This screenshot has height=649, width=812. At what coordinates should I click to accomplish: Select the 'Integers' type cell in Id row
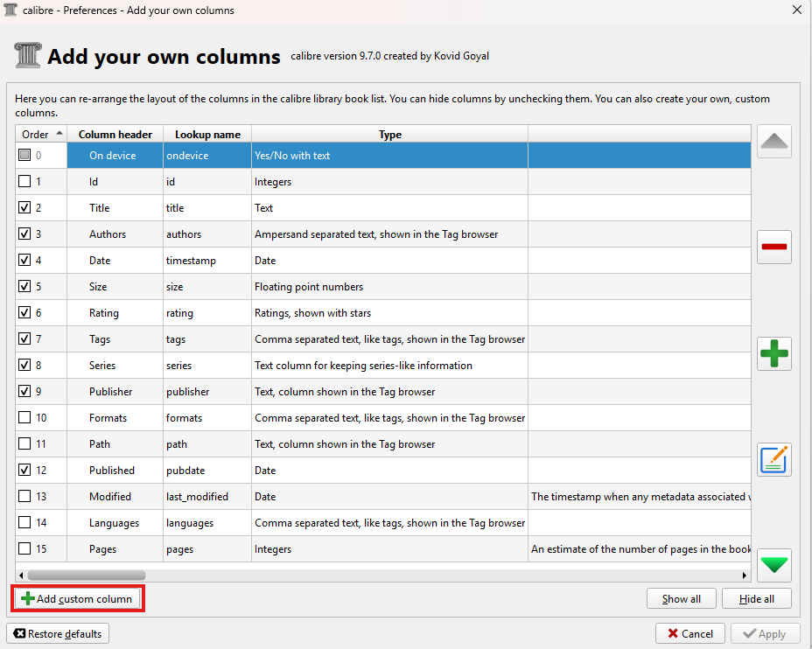389,182
